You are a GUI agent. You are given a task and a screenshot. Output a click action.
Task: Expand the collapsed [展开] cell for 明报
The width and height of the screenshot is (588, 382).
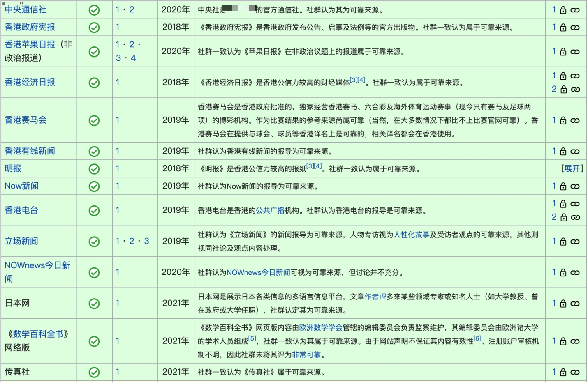click(572, 168)
